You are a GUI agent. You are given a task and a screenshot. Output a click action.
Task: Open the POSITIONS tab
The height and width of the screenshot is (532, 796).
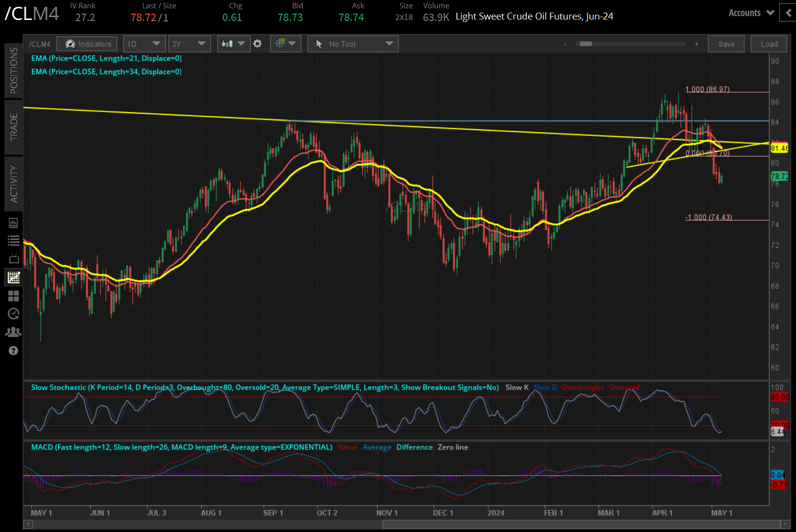click(x=14, y=70)
